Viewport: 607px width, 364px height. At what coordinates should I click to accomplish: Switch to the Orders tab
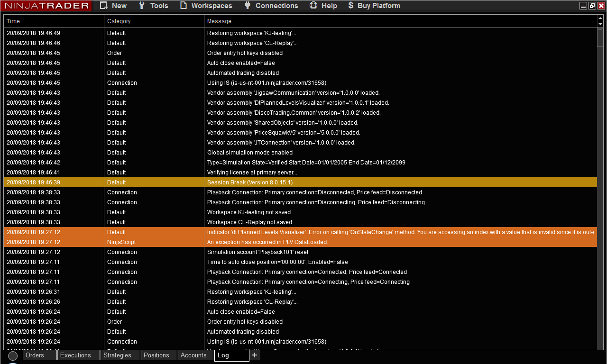[40, 355]
